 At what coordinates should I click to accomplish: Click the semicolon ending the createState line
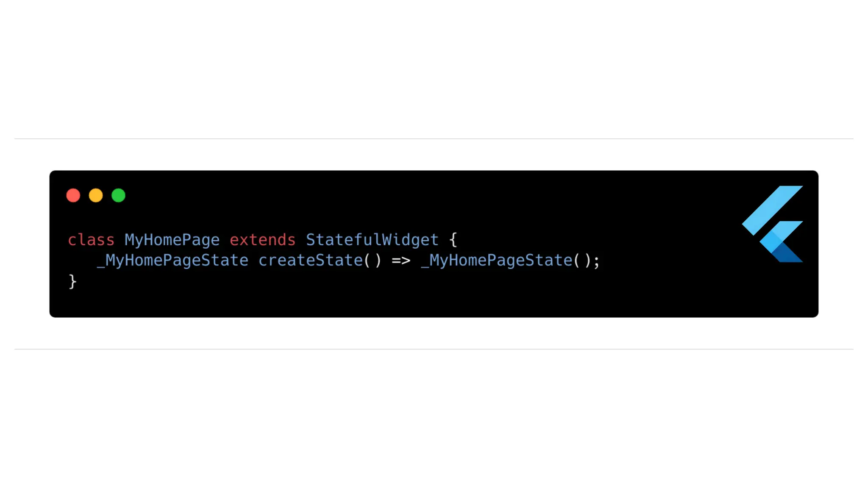(x=596, y=261)
